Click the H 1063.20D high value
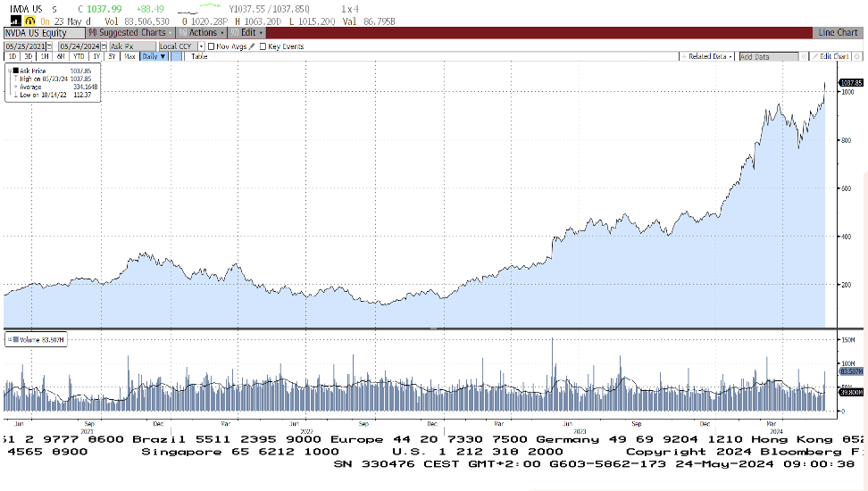868x491 pixels. (258, 21)
